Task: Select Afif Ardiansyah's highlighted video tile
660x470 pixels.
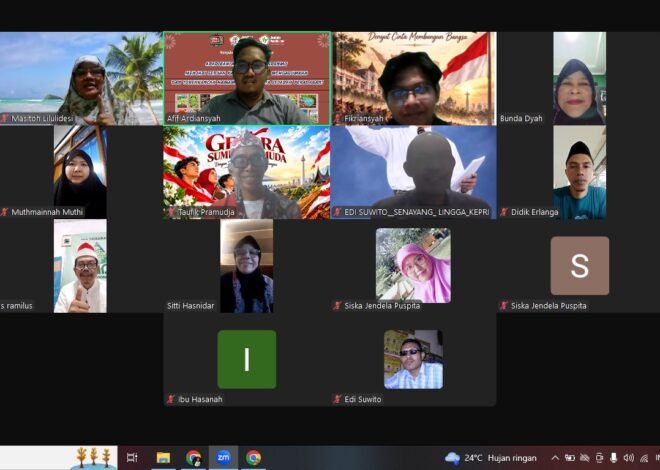Action: click(x=247, y=78)
